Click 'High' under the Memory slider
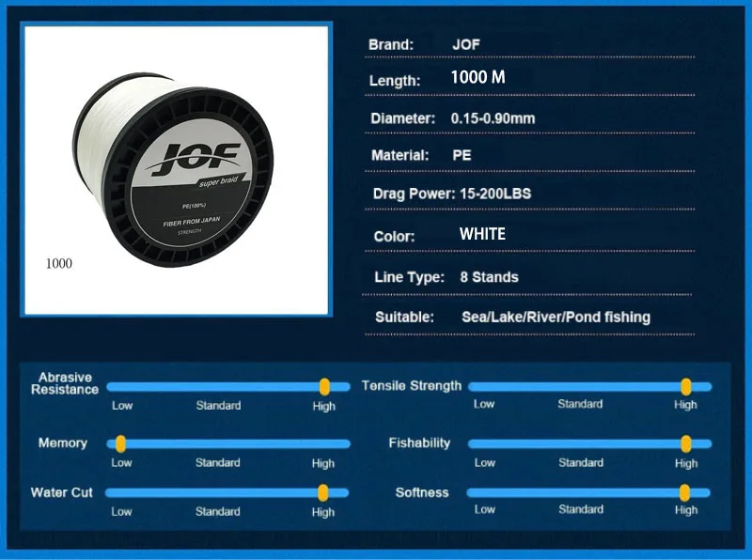 (x=322, y=463)
